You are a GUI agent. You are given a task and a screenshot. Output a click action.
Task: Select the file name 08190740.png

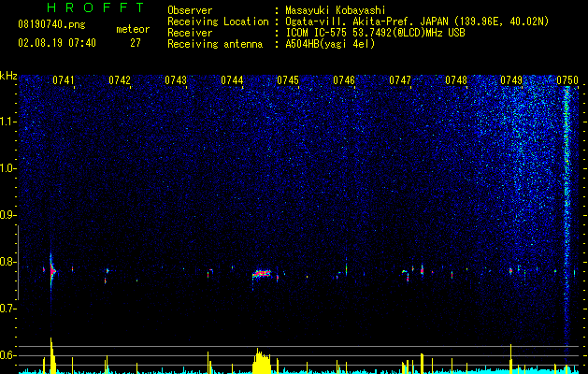tap(51, 24)
